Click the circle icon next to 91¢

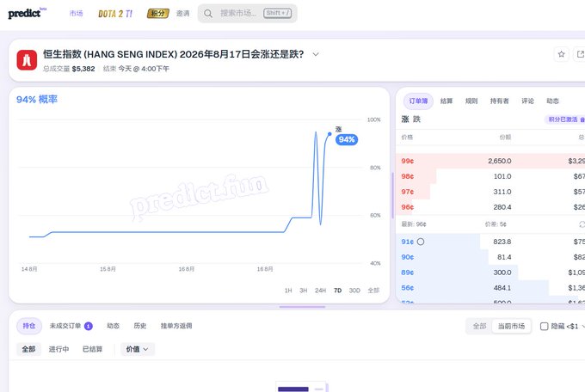[421, 242]
